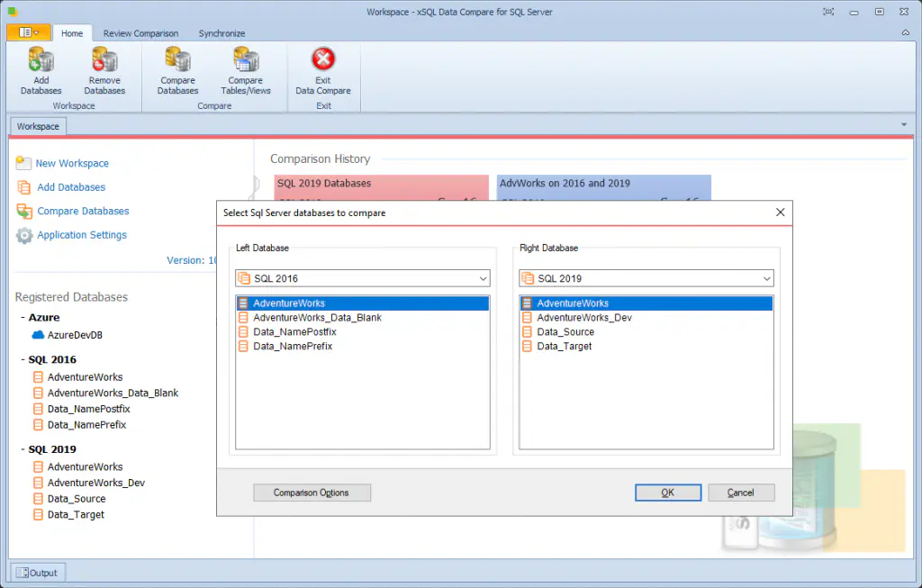Select the Workspace document tab
The height and width of the screenshot is (588, 922).
click(38, 126)
